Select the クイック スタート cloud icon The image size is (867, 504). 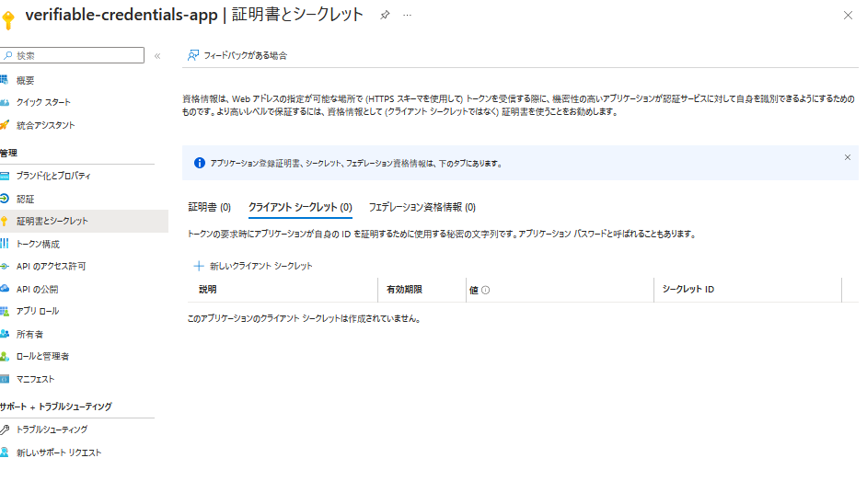5,102
